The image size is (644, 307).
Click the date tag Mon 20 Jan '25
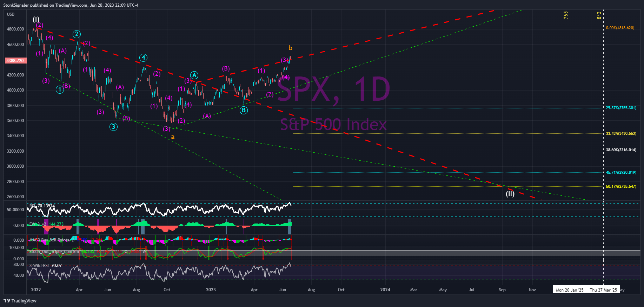(570, 290)
